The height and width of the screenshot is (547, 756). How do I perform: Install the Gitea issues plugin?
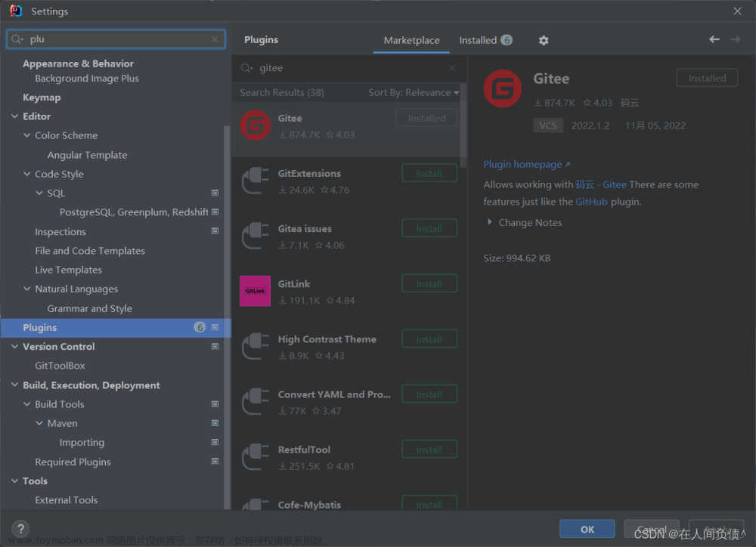point(429,228)
